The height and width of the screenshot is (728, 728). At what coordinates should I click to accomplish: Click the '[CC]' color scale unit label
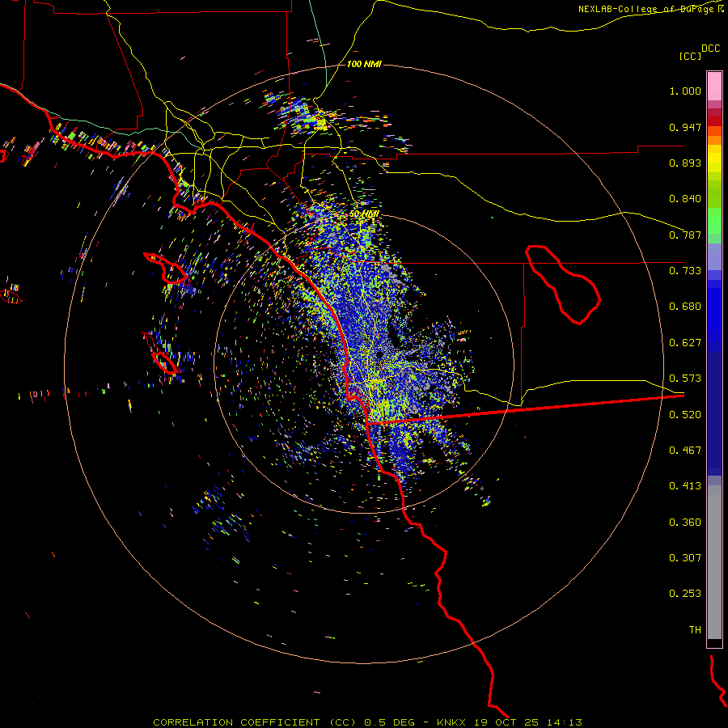click(691, 56)
